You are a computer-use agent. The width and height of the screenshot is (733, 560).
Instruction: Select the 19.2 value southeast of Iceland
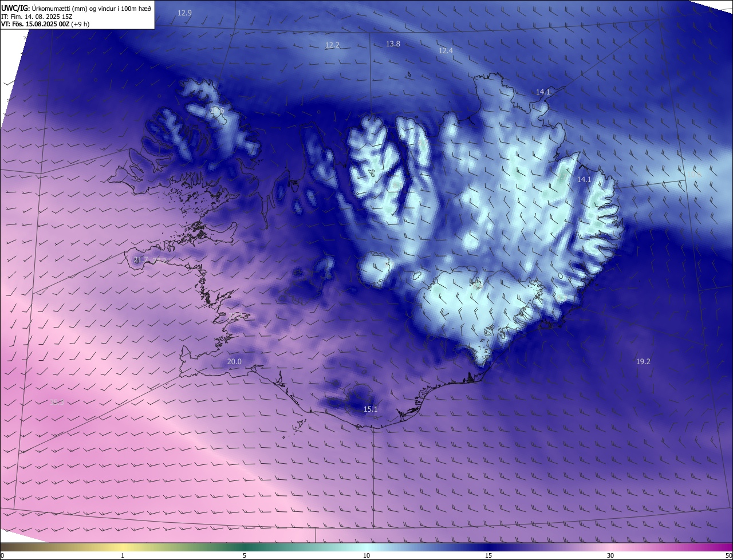pos(643,361)
